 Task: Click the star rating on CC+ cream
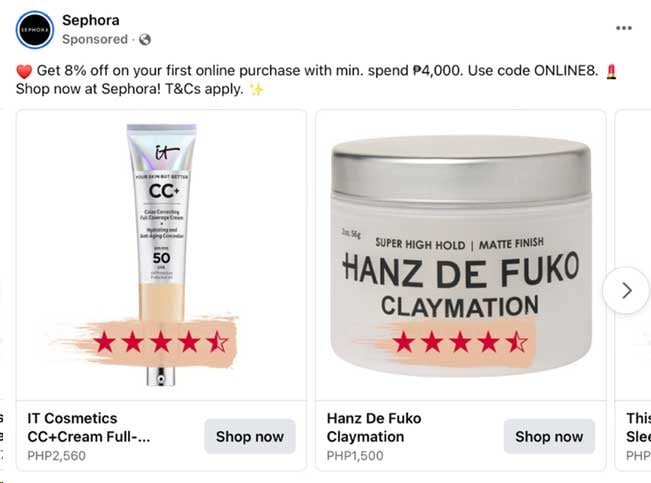160,343
